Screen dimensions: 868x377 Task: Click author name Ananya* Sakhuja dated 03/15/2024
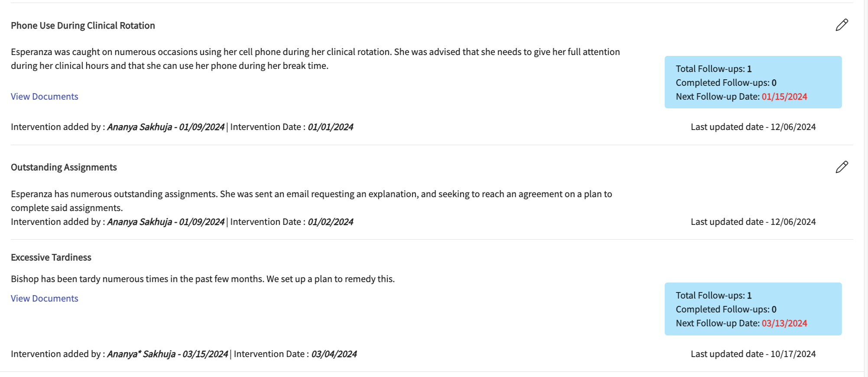141,354
